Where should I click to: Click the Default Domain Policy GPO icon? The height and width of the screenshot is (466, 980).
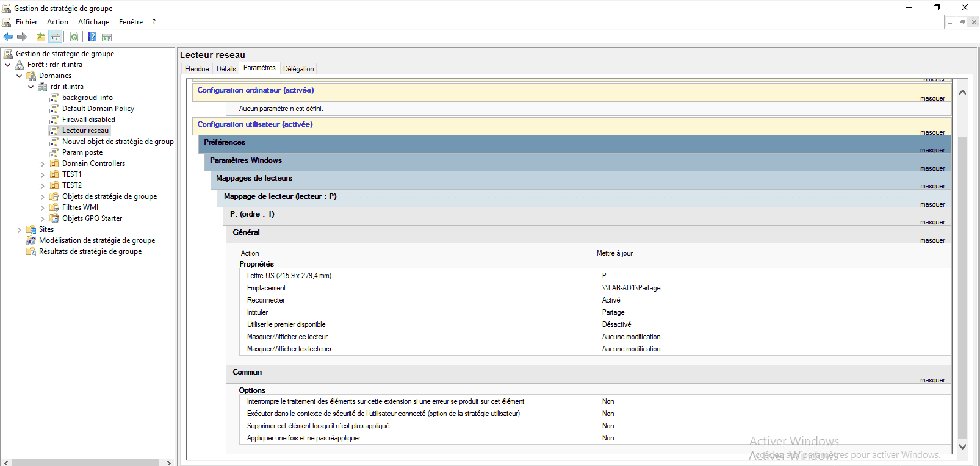pos(54,109)
